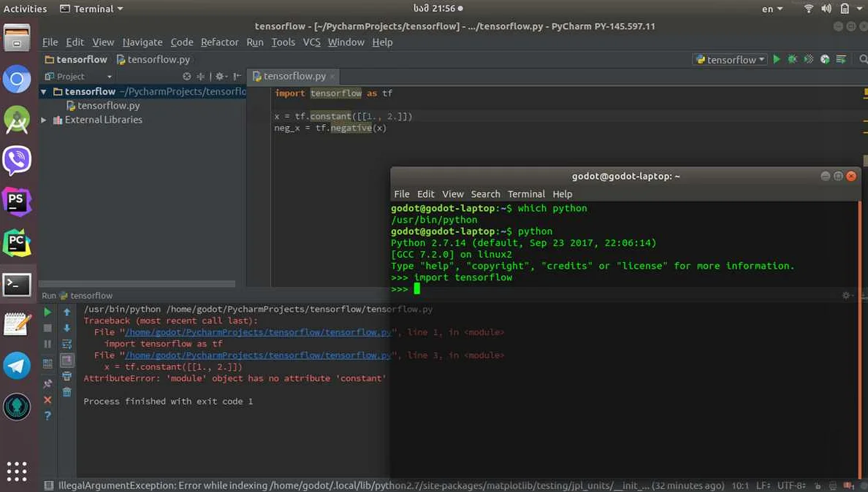This screenshot has height=492, width=868.
Task: Rerun tensorflow in the Run panel
Action: coord(47,312)
